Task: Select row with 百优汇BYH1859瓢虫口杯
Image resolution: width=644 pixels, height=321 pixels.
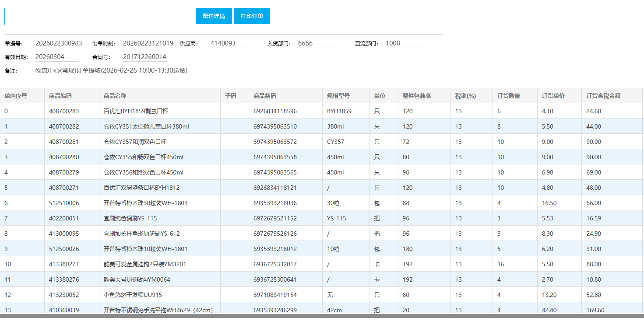Action: pos(135,111)
